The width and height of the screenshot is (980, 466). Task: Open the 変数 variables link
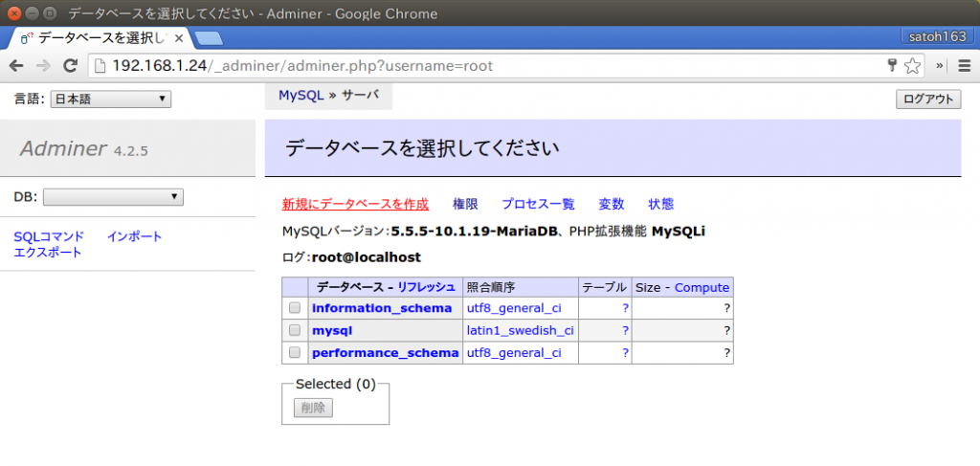click(x=612, y=204)
